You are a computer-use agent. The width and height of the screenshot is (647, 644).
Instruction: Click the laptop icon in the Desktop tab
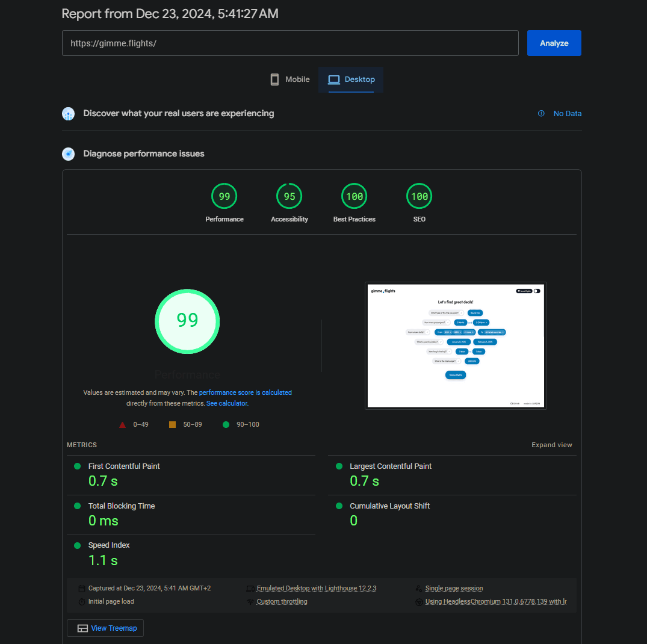334,79
